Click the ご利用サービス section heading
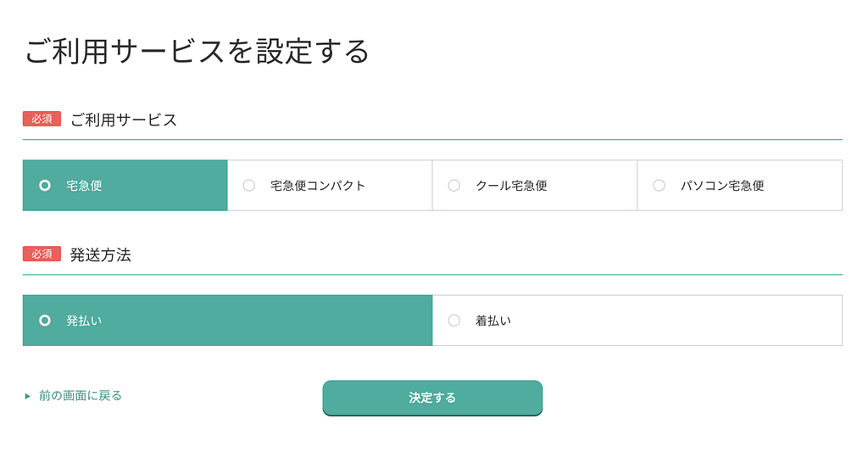This screenshot has height=463, width=868. (124, 120)
